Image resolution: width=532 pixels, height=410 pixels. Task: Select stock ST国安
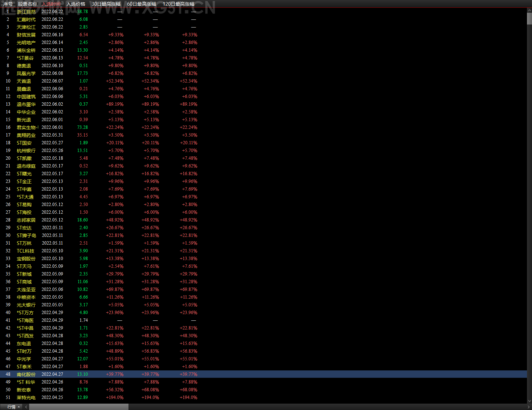coord(24,143)
